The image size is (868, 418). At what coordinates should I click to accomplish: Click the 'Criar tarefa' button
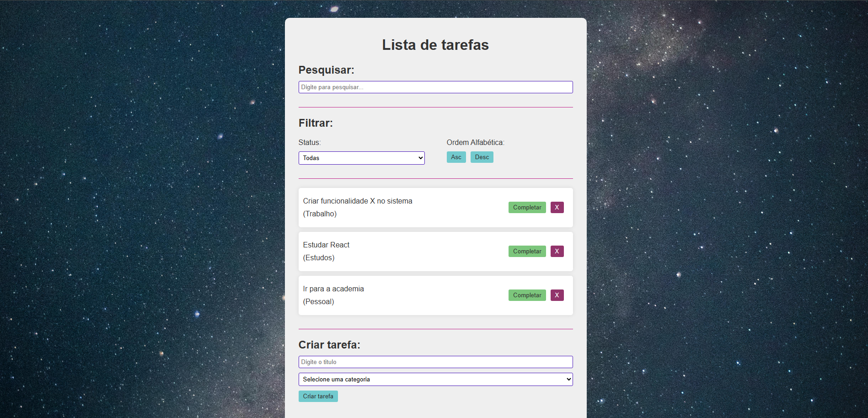[x=318, y=396]
